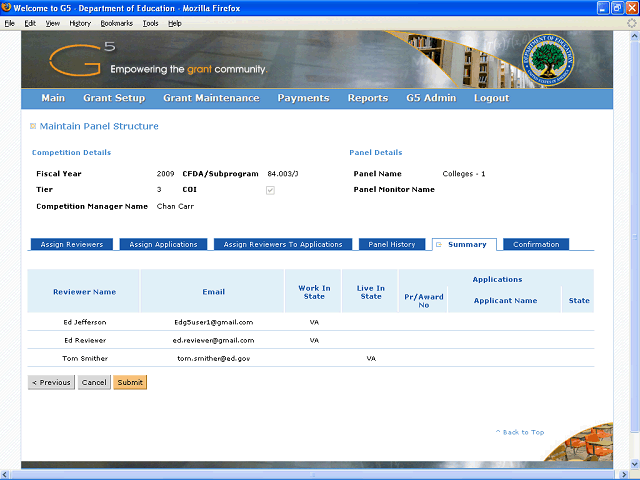640x480 pixels.
Task: Click Reviewer Name column header
Action: (x=84, y=292)
